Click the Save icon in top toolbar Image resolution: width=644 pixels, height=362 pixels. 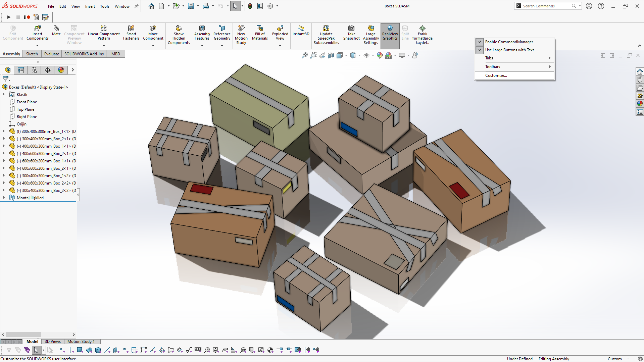[x=191, y=6]
